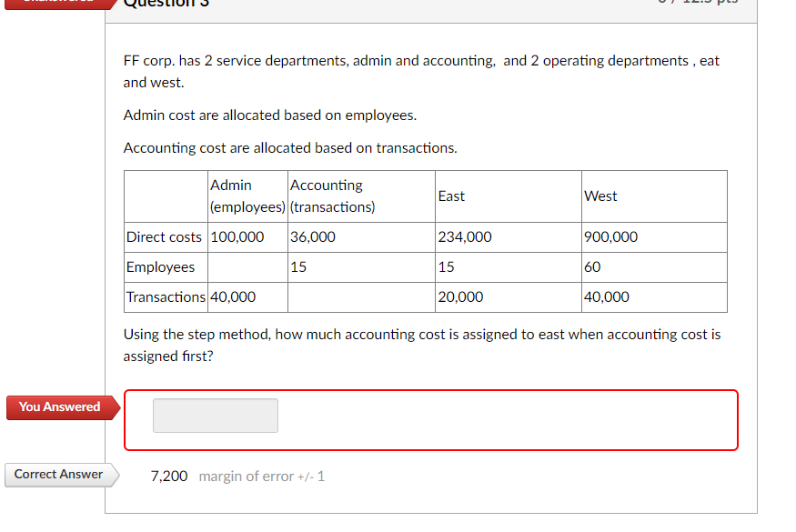Click the step method question text
Screen dimensions: 796x532
click(421, 345)
